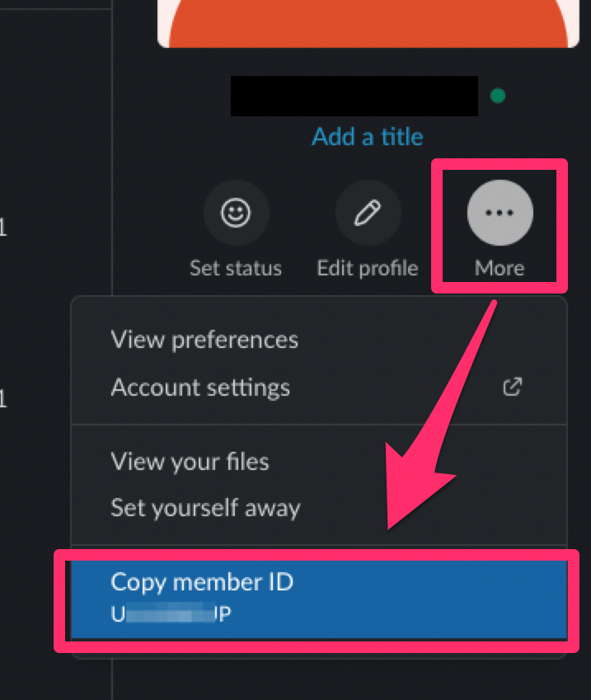Click the blurred member ID value
Image resolution: width=591 pixels, height=700 pixels.
[171, 613]
